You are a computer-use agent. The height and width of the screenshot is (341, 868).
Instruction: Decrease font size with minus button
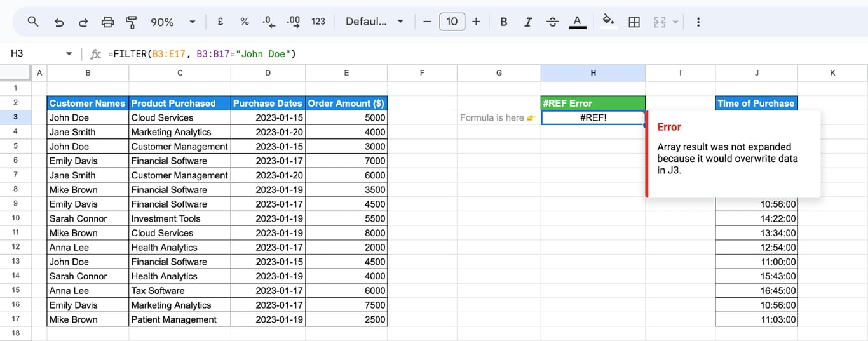click(x=427, y=22)
